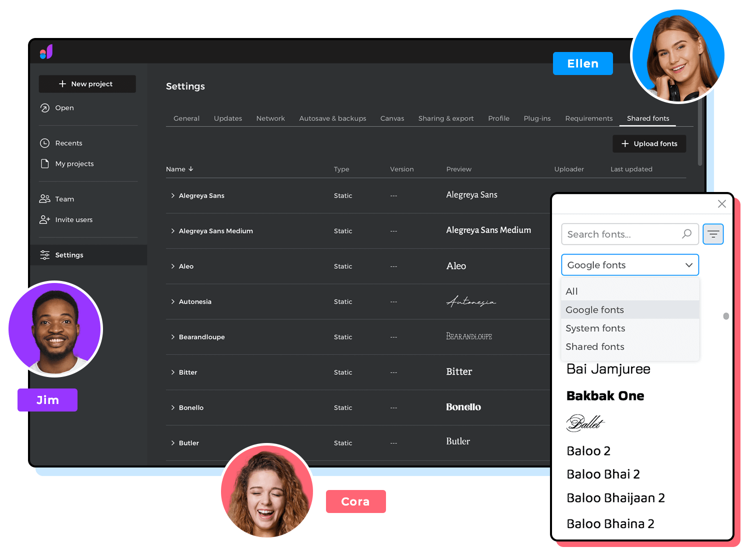
Task: Click the Open arrow circle icon
Action: coord(44,108)
